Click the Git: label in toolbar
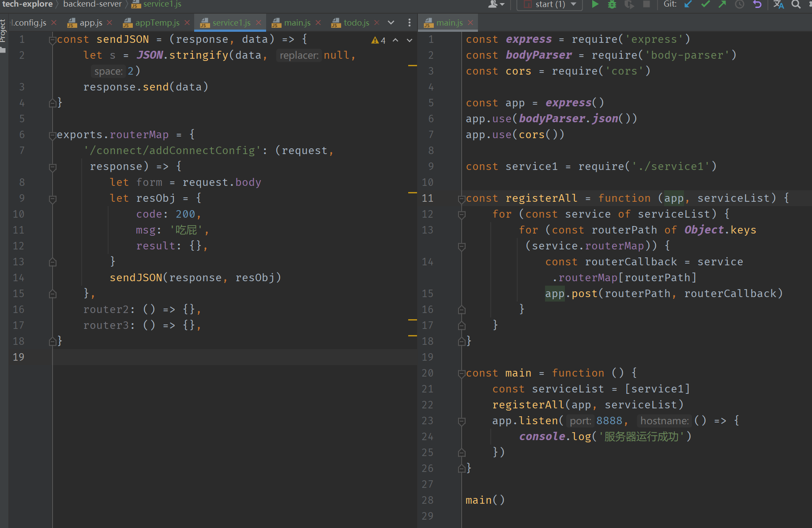The image size is (812, 528). [670, 4]
